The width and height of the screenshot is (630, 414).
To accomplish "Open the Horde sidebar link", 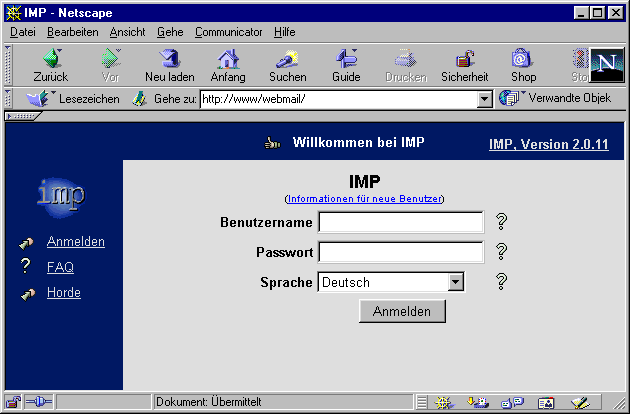I will point(63,292).
